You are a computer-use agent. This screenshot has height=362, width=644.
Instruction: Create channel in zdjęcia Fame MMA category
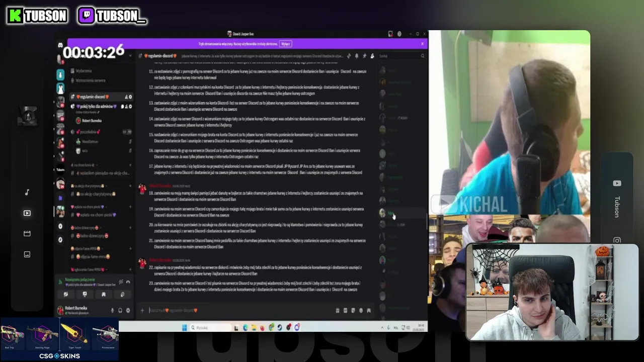pyautogui.click(x=130, y=248)
